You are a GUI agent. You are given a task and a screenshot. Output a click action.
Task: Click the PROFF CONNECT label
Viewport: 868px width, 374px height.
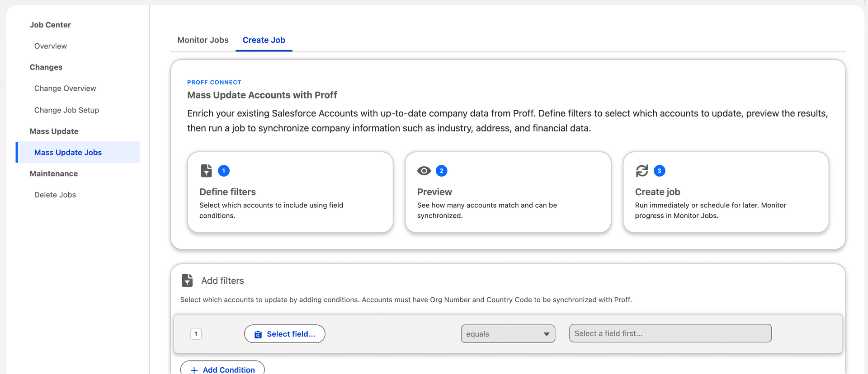coord(214,82)
